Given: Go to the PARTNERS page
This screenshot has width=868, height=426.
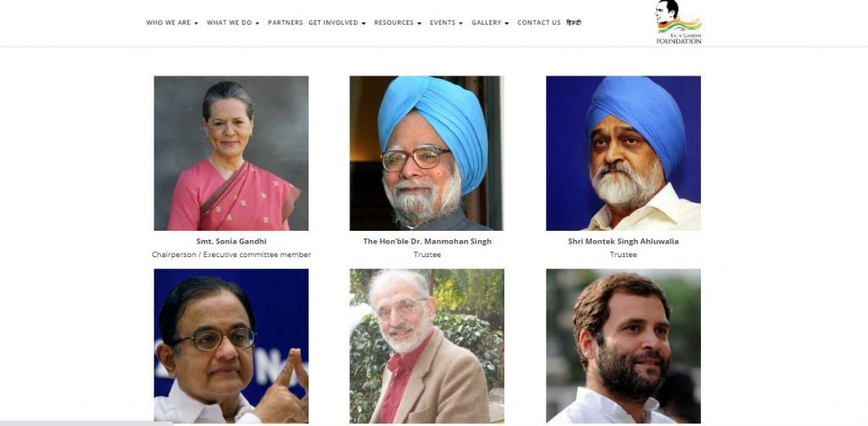Looking at the screenshot, I should 285,23.
